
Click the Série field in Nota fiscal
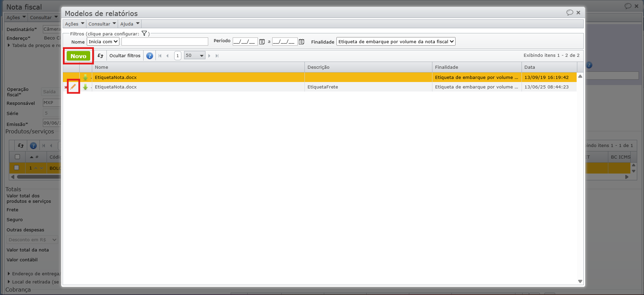click(x=52, y=113)
